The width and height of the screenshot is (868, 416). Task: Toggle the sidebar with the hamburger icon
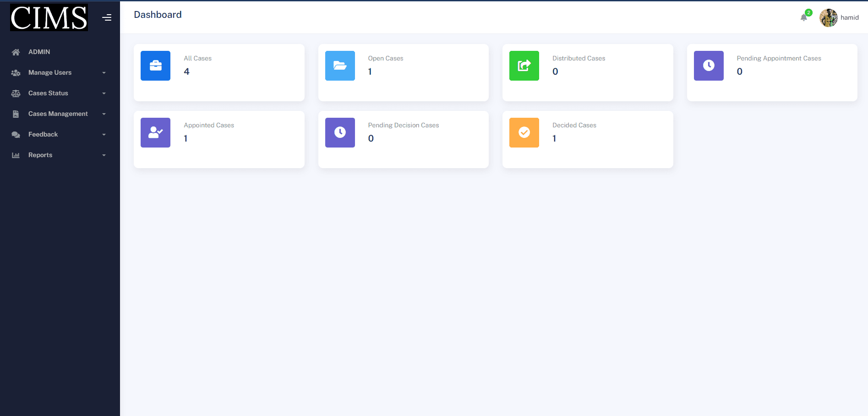(107, 17)
